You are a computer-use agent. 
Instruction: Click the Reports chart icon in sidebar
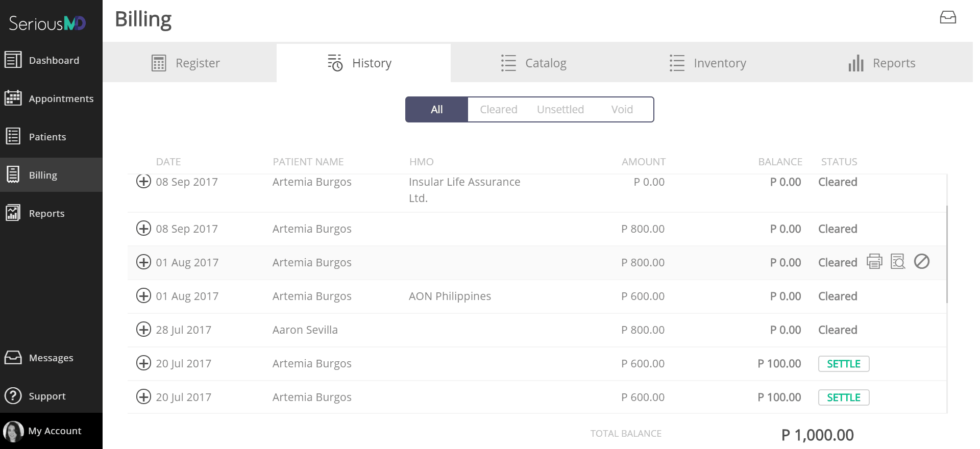13,213
